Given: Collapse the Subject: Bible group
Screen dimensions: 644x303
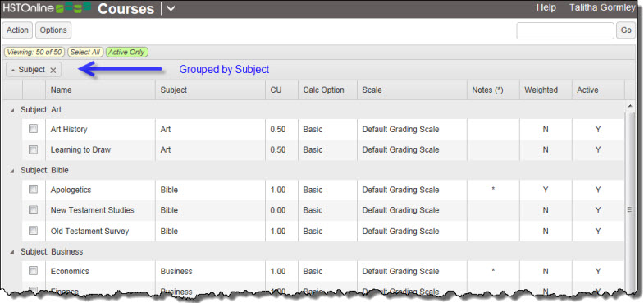Looking at the screenshot, I should [12, 171].
